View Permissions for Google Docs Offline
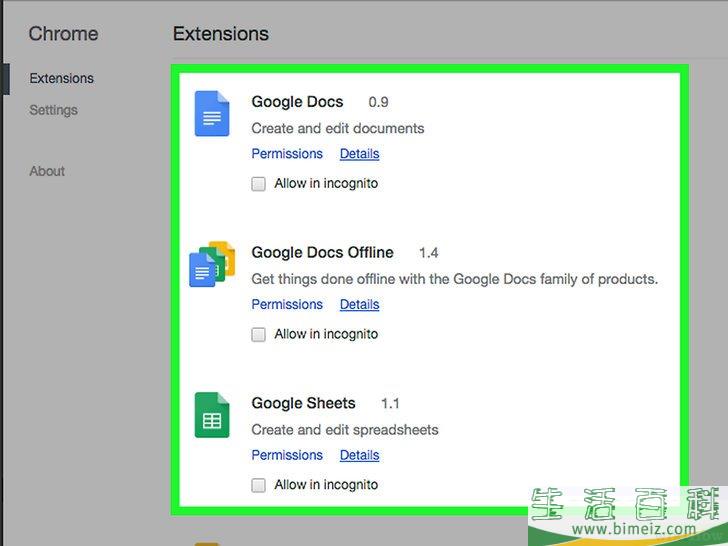728x546 pixels. click(x=287, y=305)
